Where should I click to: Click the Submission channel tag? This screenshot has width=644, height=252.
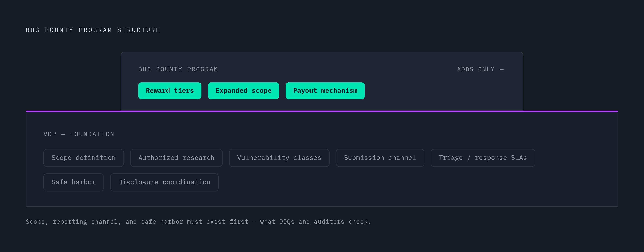pyautogui.click(x=380, y=158)
